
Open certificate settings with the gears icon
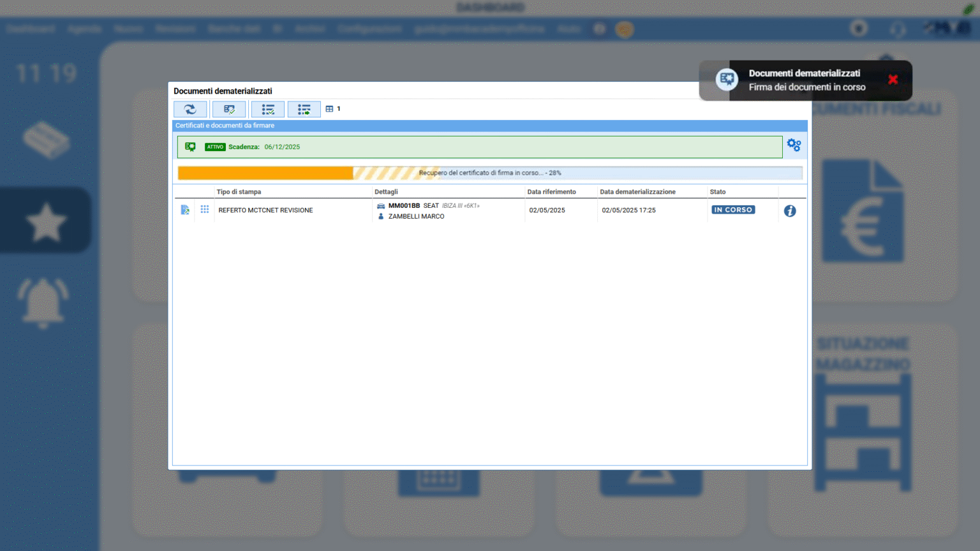point(794,145)
